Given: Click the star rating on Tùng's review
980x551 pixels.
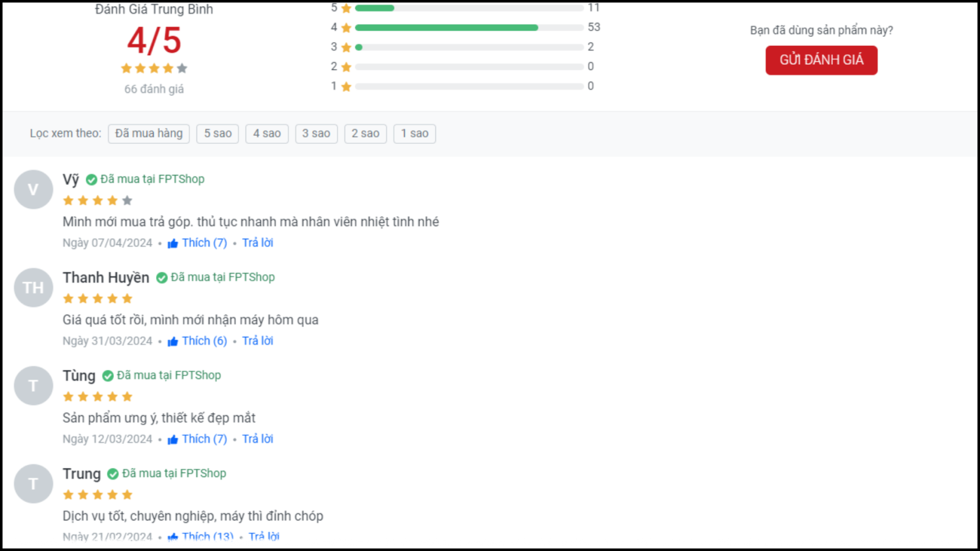Looking at the screenshot, I should [97, 396].
